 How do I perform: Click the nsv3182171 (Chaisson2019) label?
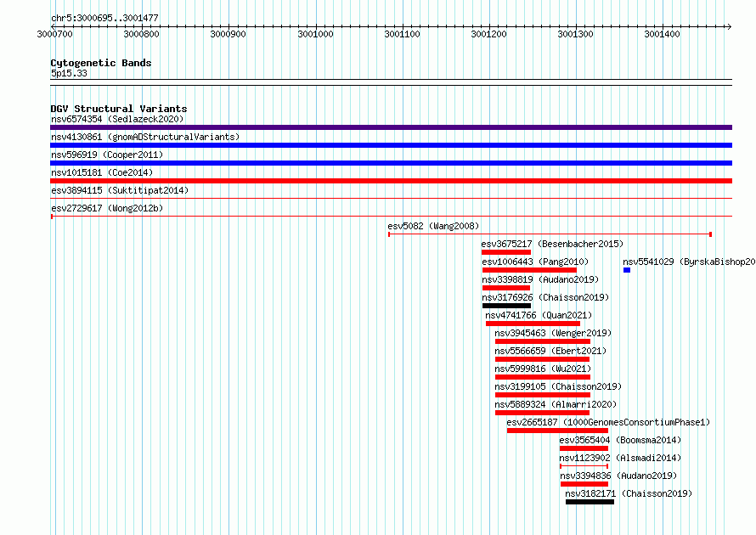(629, 493)
